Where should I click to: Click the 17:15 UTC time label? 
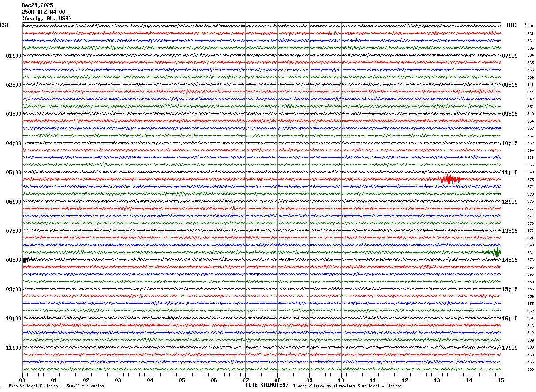point(510,348)
